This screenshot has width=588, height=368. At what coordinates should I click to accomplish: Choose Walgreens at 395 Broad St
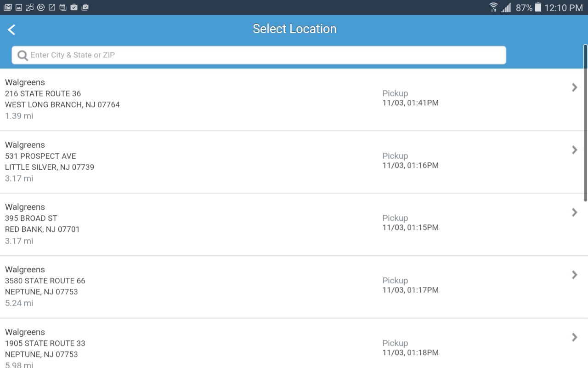294,224
